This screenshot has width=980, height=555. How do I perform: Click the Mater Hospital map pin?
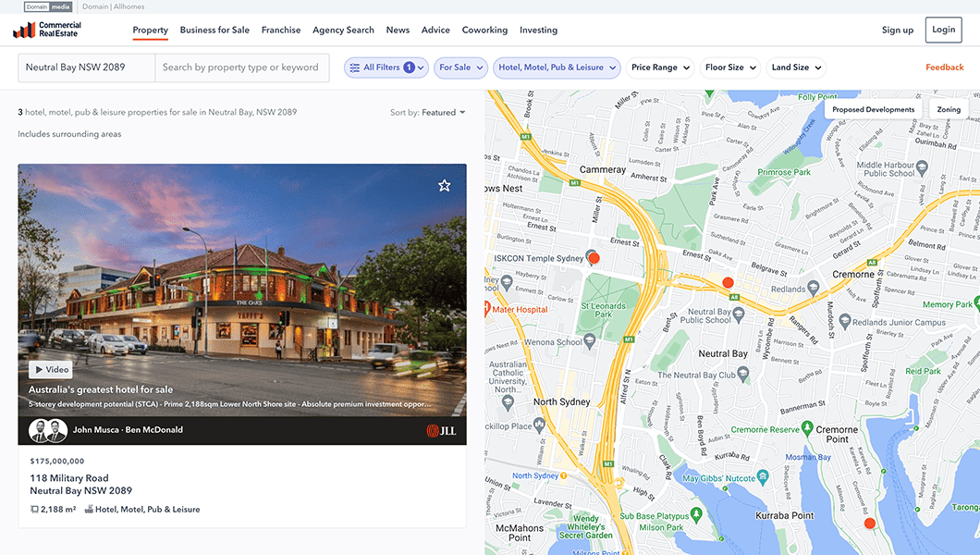pyautogui.click(x=487, y=308)
